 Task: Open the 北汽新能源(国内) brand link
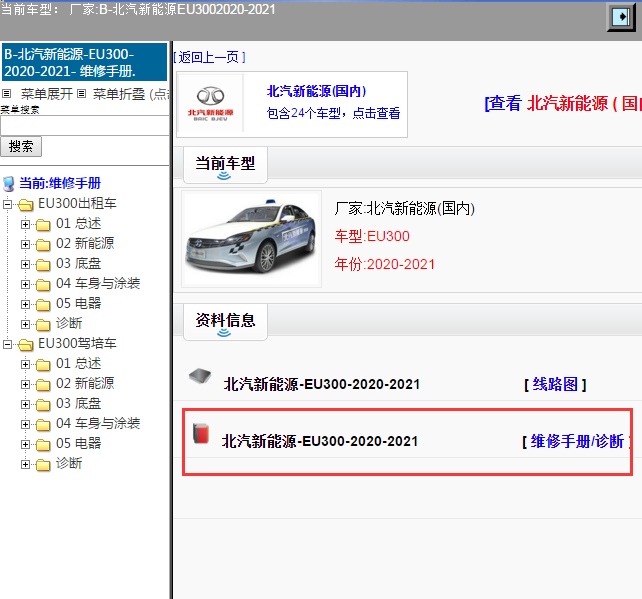316,91
